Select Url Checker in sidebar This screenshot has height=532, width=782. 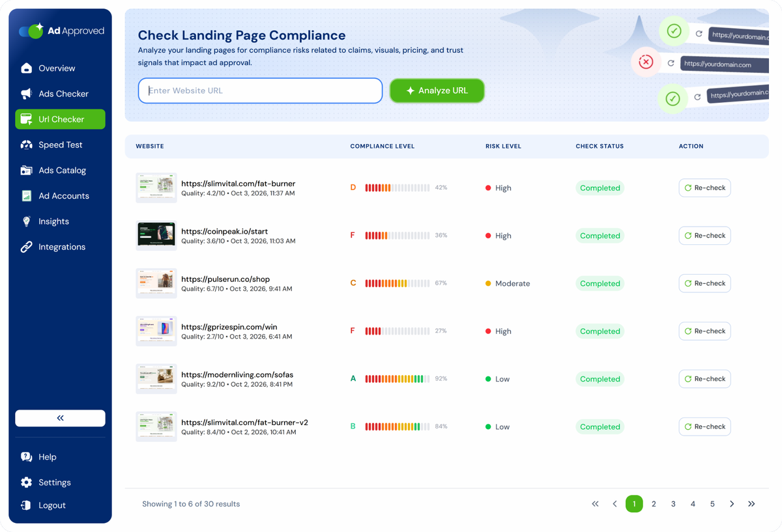click(60, 119)
